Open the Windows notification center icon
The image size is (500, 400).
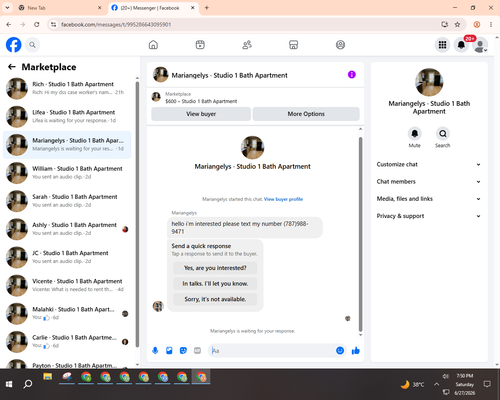click(x=487, y=384)
